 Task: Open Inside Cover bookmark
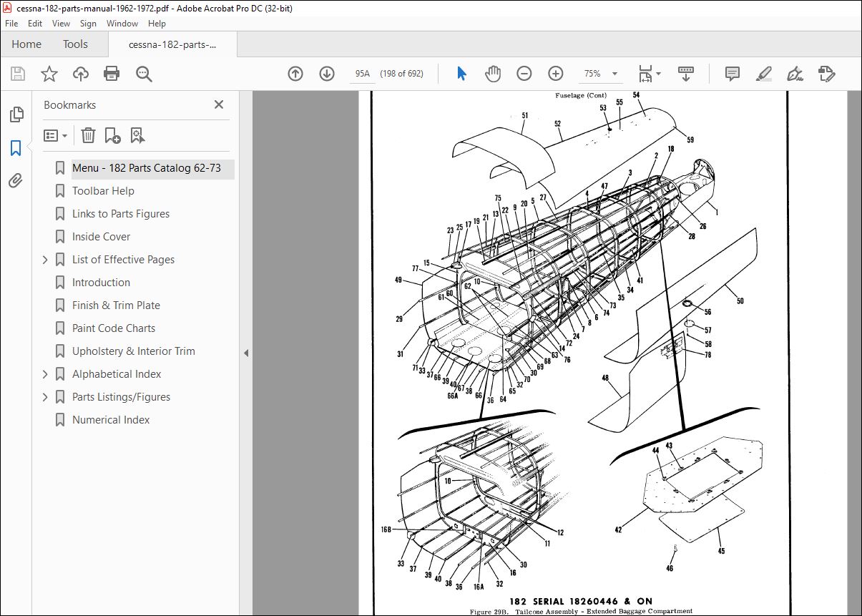(x=101, y=237)
